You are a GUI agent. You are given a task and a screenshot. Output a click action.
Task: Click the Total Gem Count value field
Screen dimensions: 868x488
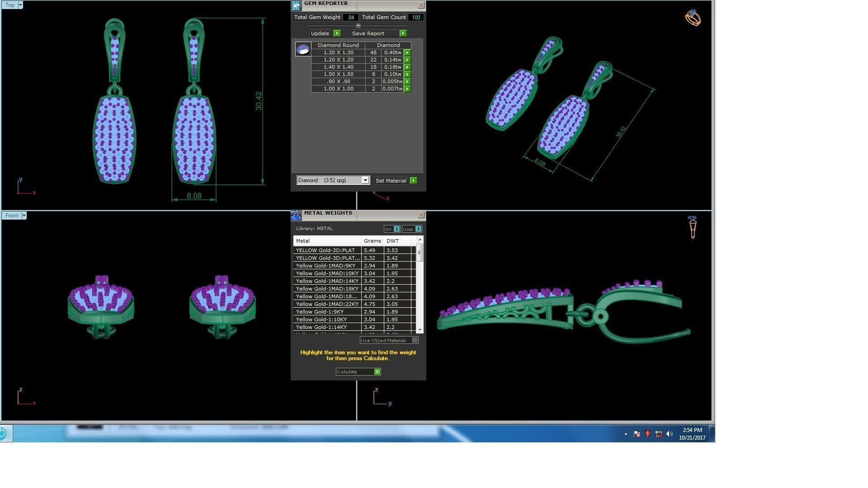[415, 18]
